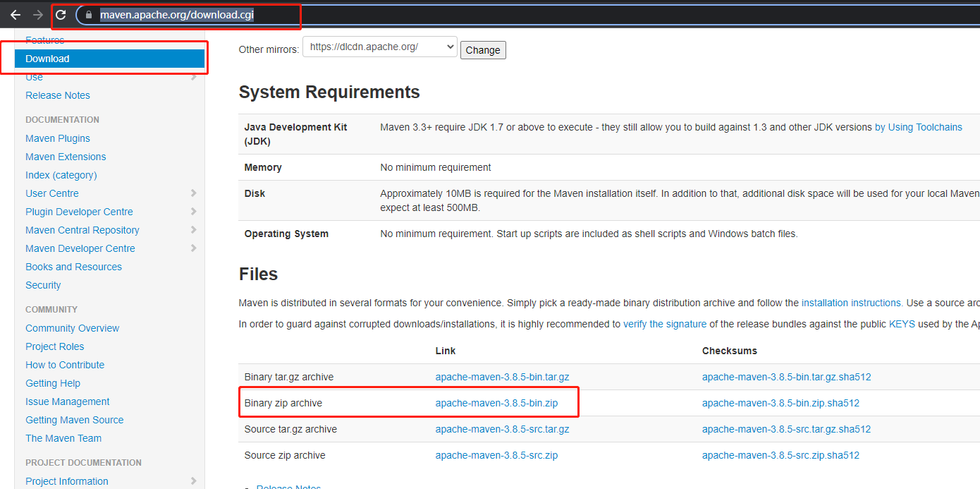Select the 'Binary tar.gz archive' row label

point(289,377)
